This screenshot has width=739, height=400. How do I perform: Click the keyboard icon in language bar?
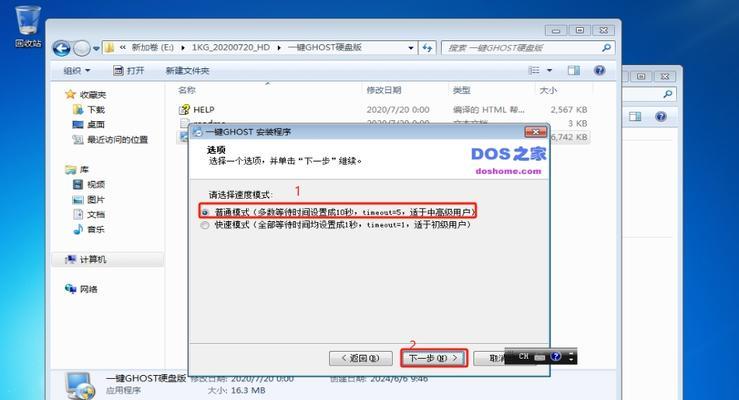click(x=540, y=358)
